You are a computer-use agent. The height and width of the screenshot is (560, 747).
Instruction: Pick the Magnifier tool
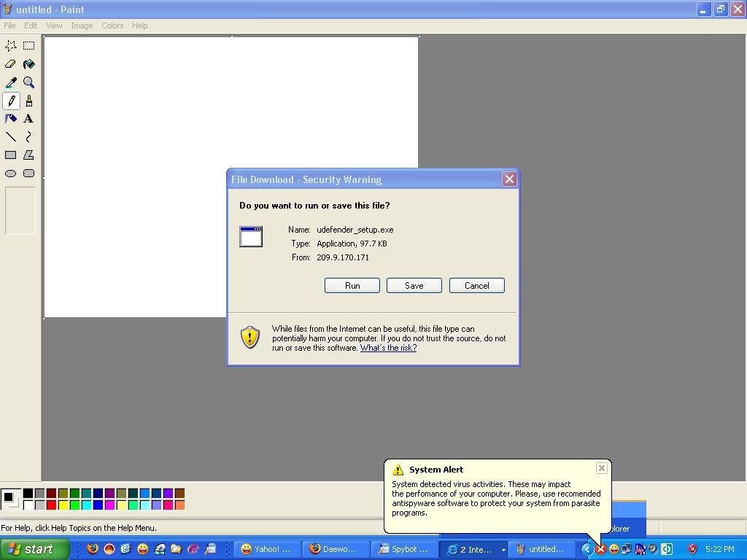29,82
